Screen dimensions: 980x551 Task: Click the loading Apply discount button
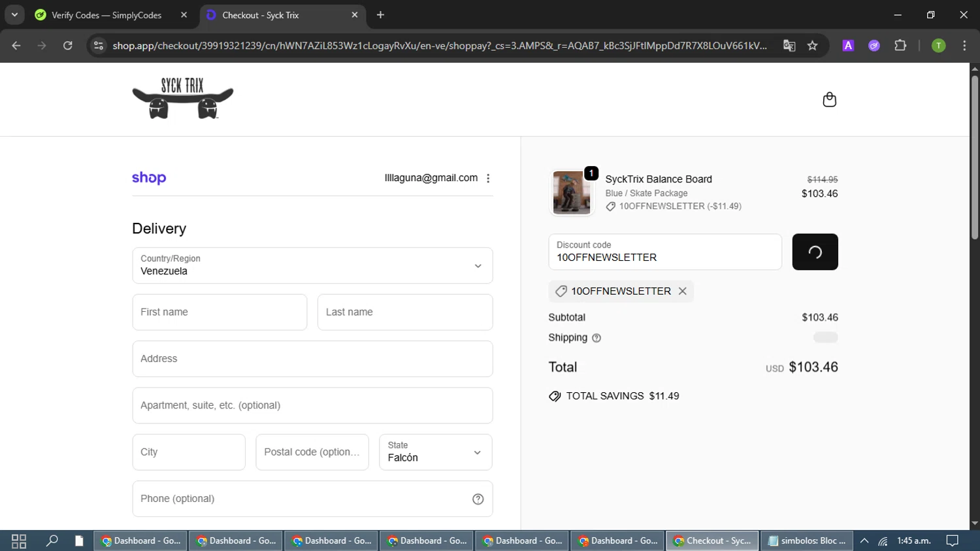pyautogui.click(x=815, y=252)
